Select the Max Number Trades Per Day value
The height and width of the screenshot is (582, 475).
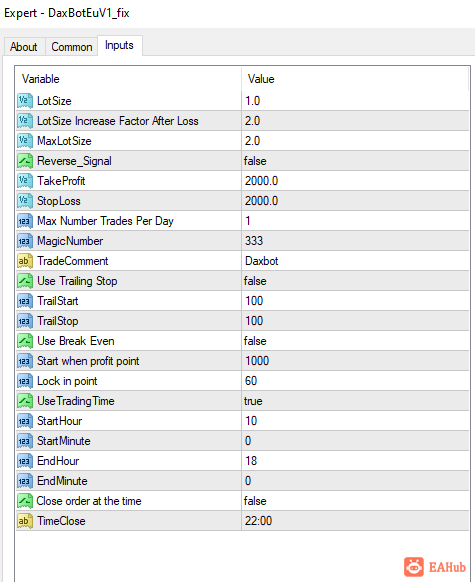(355, 221)
